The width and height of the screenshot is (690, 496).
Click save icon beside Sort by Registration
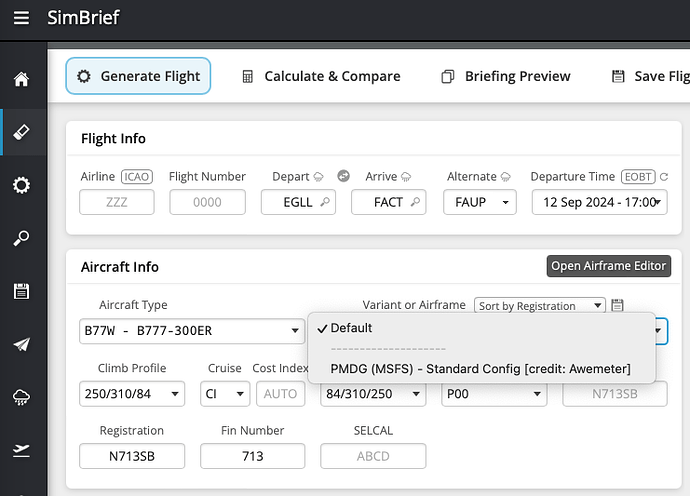pos(617,305)
